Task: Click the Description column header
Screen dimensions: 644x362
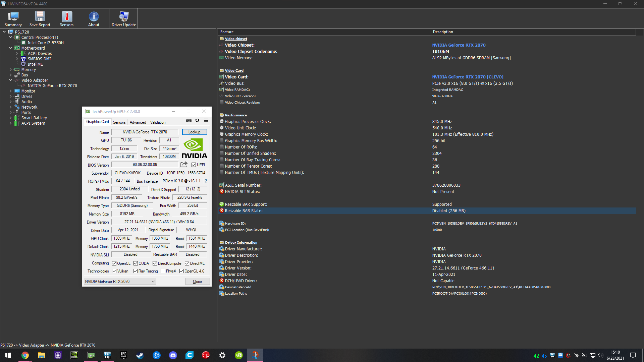Action: (533, 32)
